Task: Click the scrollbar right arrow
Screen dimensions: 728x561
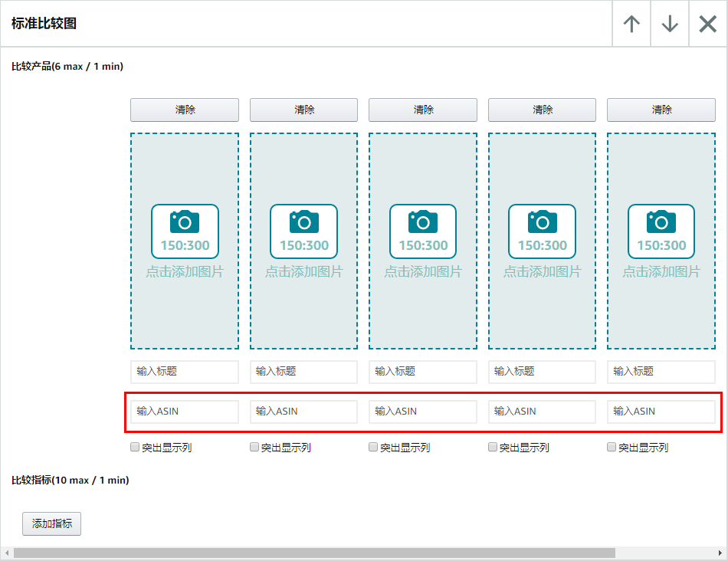Action: pos(721,553)
